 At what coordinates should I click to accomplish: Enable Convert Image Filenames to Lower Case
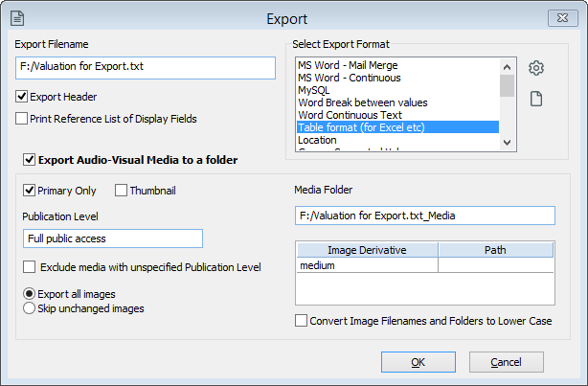tap(301, 321)
